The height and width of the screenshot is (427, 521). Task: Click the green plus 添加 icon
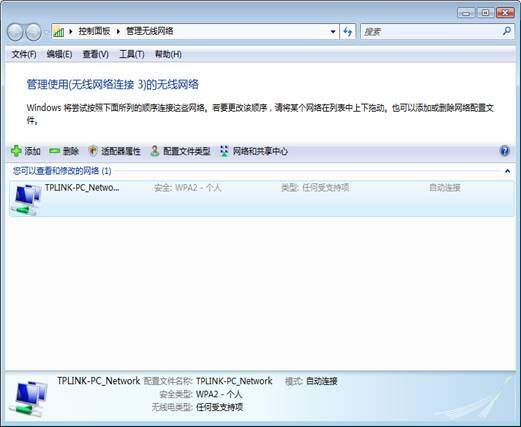click(16, 151)
